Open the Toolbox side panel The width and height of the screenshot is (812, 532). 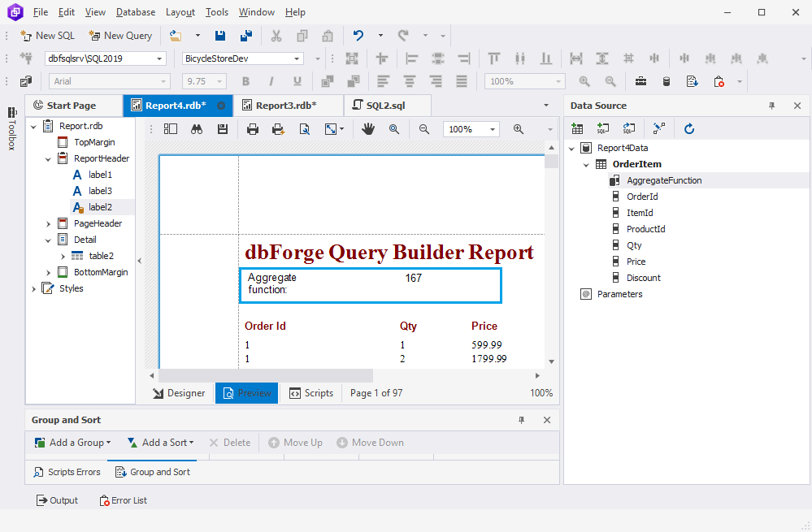tap(12, 129)
